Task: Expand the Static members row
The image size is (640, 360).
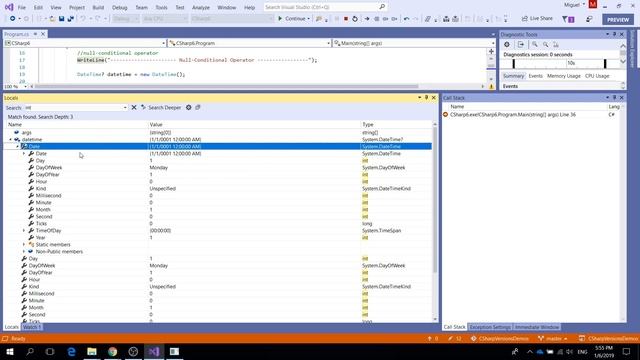Action: (x=24, y=244)
